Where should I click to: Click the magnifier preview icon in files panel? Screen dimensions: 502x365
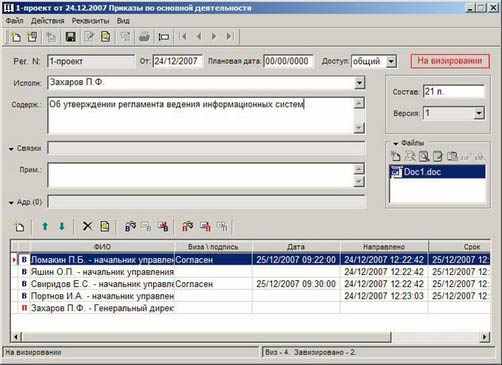[424, 156]
